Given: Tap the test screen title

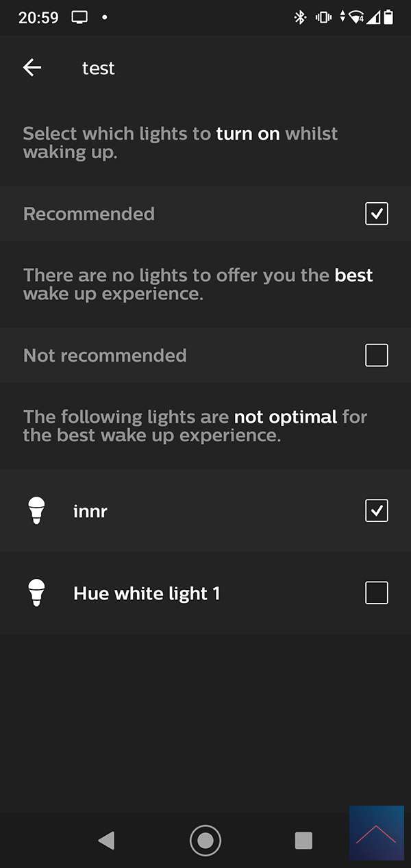Looking at the screenshot, I should [x=99, y=68].
